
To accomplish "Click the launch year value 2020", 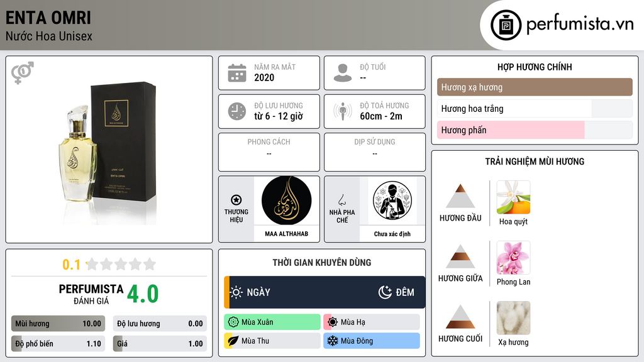I will [x=264, y=77].
